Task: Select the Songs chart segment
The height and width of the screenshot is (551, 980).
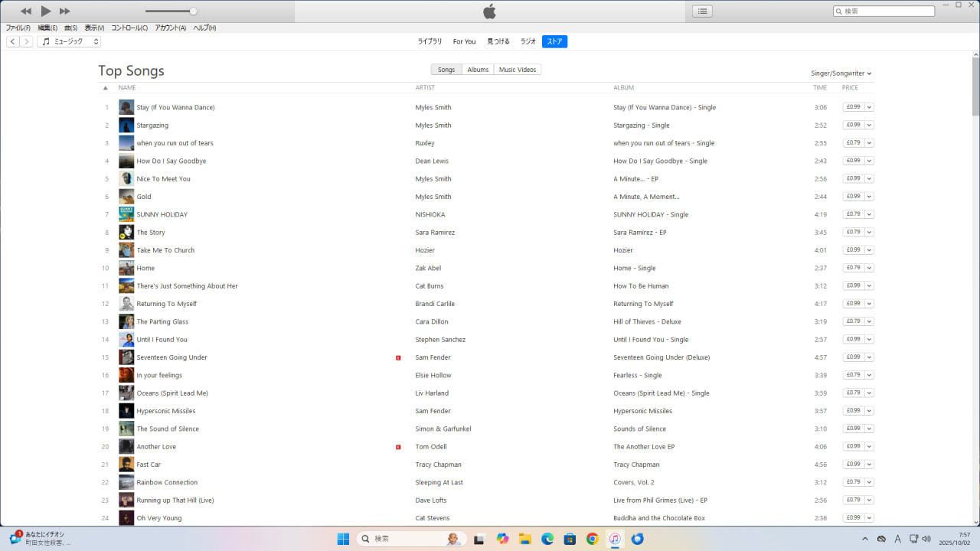Action: click(x=446, y=70)
